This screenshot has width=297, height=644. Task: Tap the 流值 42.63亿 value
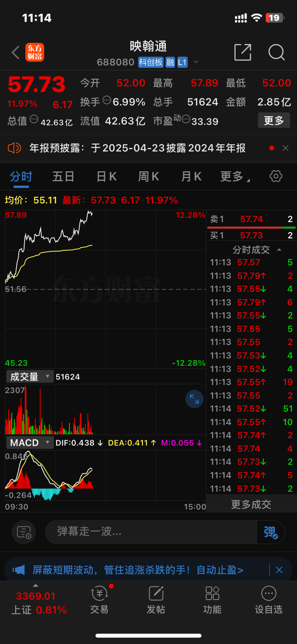click(125, 121)
